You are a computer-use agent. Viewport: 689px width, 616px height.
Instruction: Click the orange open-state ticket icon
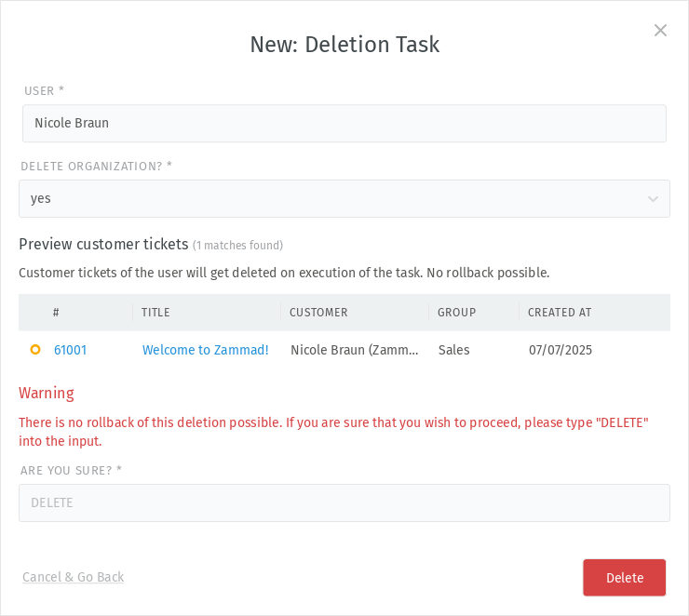click(35, 350)
